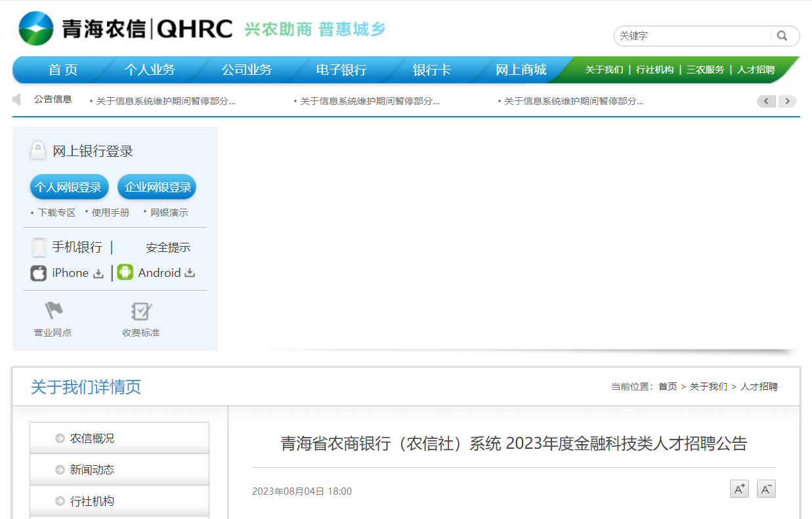Expand 行社机构 sidebar item

93,501
